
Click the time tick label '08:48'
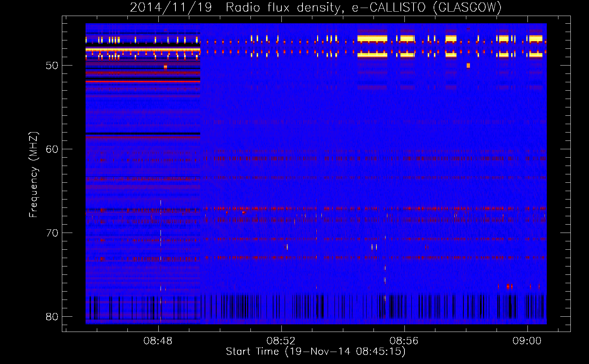tap(158, 341)
